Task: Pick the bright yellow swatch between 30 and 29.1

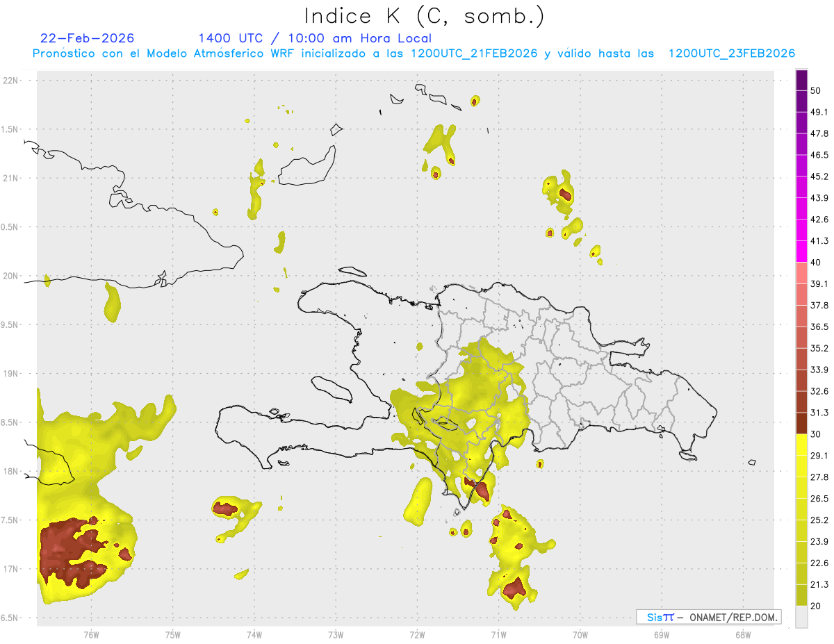Action: click(802, 445)
